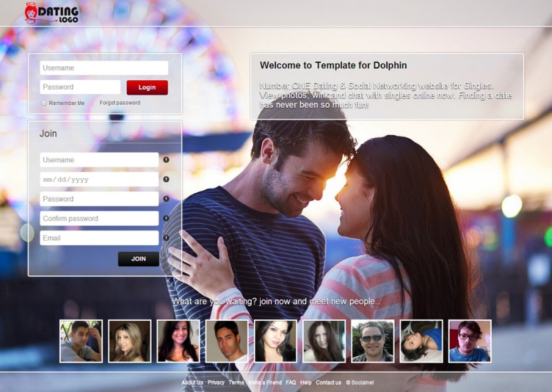The width and height of the screenshot is (552, 392).
Task: Focus the Email field
Action: pos(99,238)
